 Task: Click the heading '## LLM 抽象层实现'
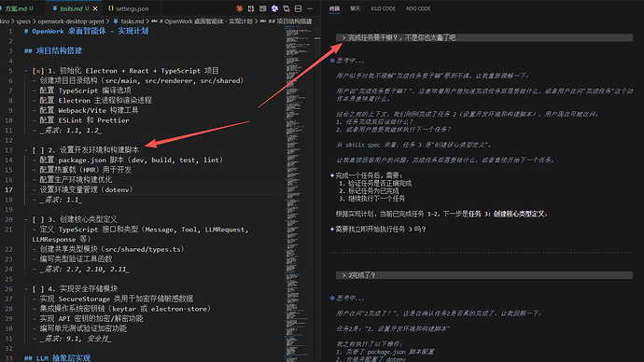tap(58, 358)
